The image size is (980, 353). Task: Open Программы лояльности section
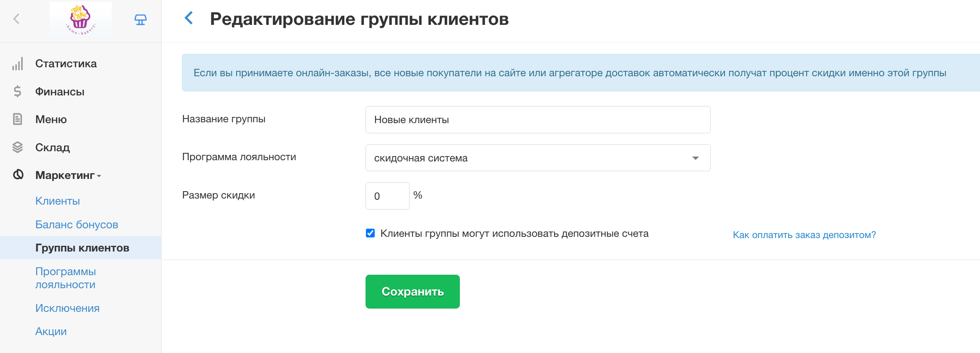click(66, 278)
